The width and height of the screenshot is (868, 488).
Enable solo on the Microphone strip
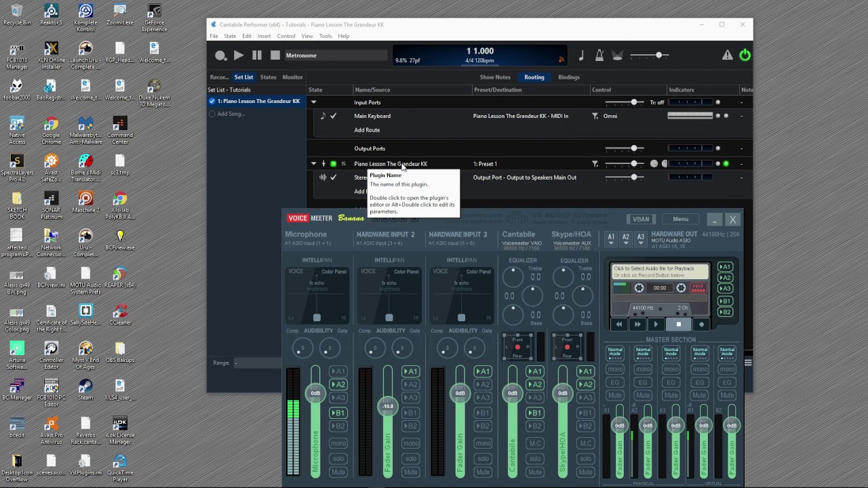click(x=338, y=458)
